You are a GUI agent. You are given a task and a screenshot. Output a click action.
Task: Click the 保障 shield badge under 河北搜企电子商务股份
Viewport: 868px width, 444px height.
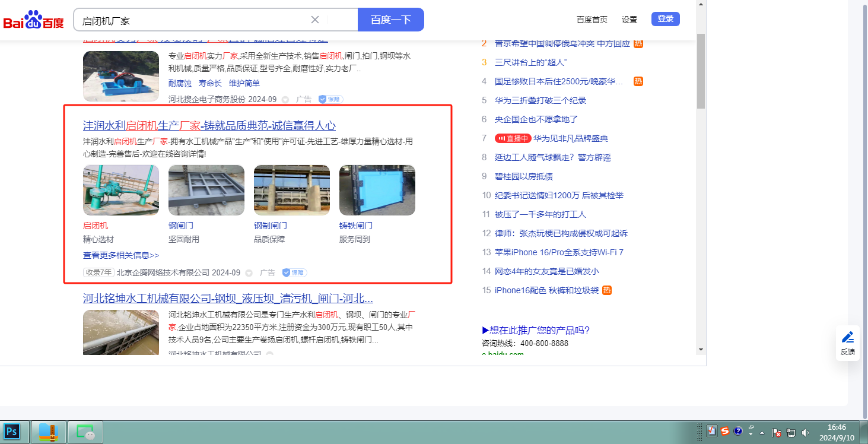click(x=330, y=99)
